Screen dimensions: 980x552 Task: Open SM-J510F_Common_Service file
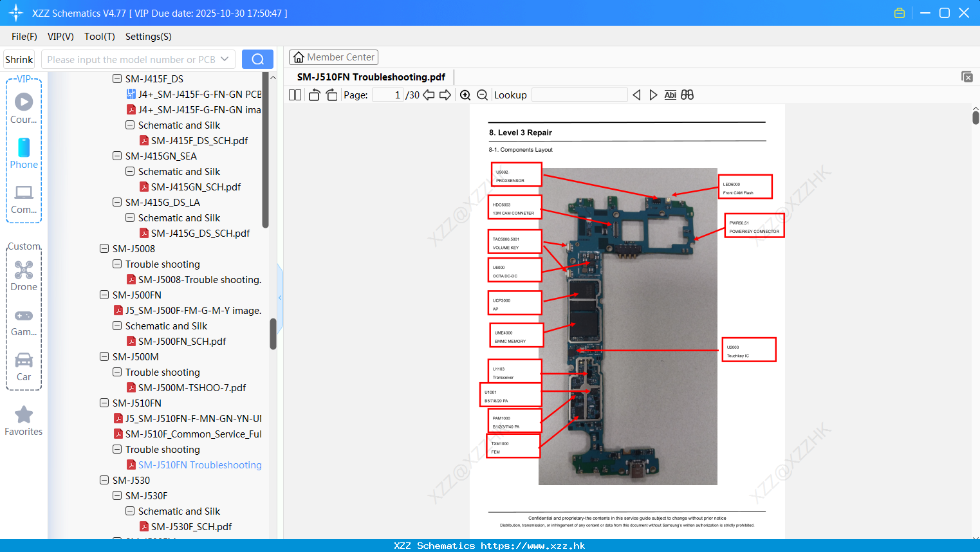click(x=187, y=434)
